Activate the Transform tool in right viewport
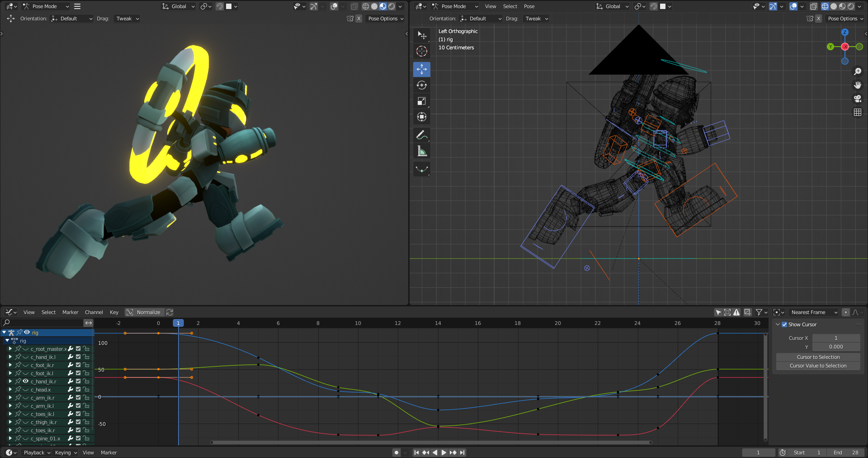Screen dimensions: 868x458 click(421, 117)
